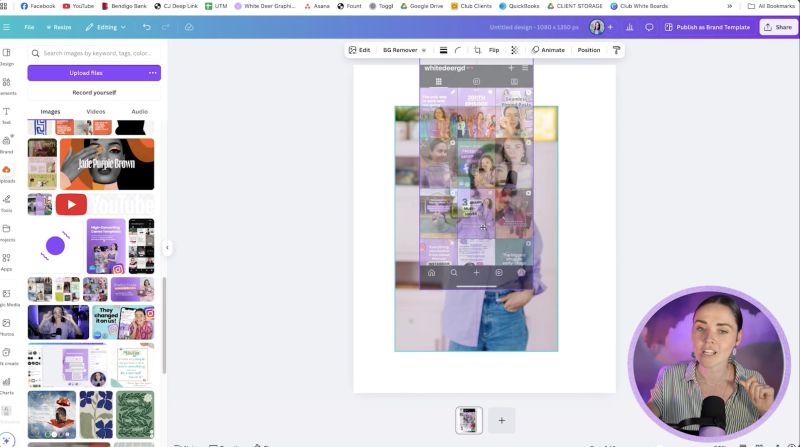This screenshot has width=800, height=447.
Task: Click Position in the toolbar
Action: pyautogui.click(x=589, y=50)
